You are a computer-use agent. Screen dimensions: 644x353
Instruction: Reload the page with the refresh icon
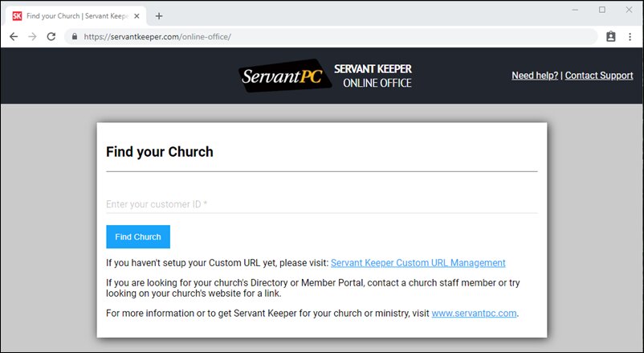click(51, 36)
